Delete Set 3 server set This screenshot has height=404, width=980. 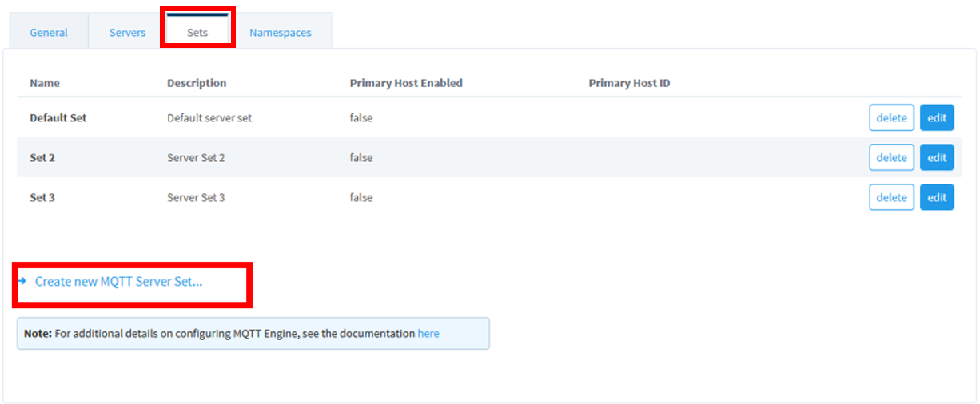(x=891, y=197)
